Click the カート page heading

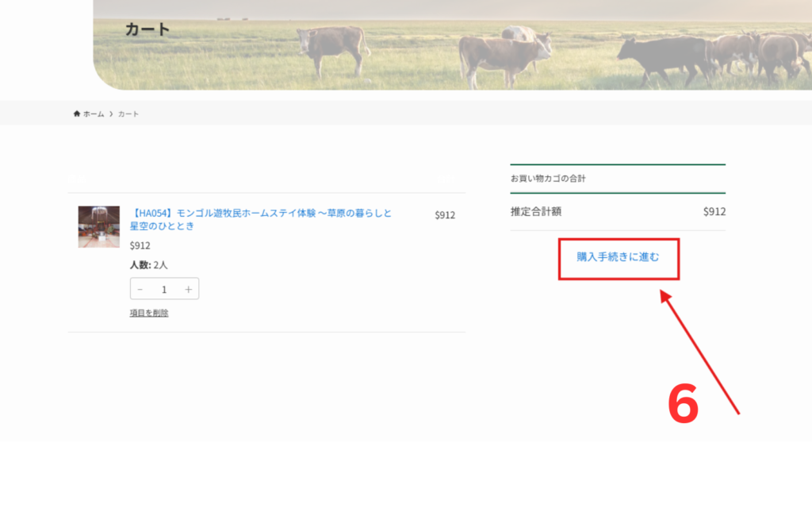(x=147, y=30)
